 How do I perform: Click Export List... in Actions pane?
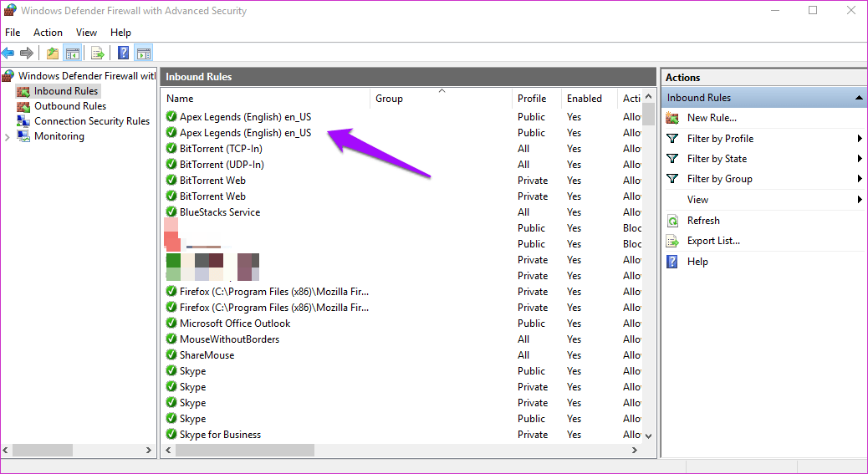(713, 241)
